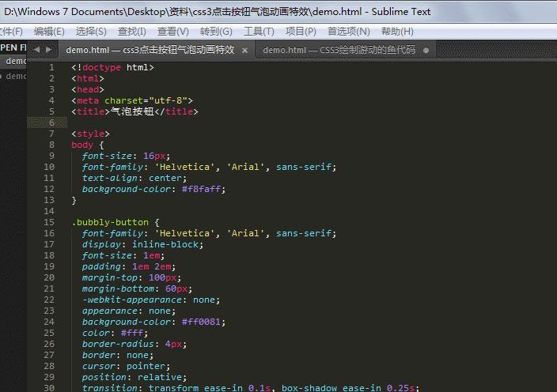Image resolution: width=557 pixels, height=392 pixels.
Task: Click the color #fff value
Action: click(132, 333)
